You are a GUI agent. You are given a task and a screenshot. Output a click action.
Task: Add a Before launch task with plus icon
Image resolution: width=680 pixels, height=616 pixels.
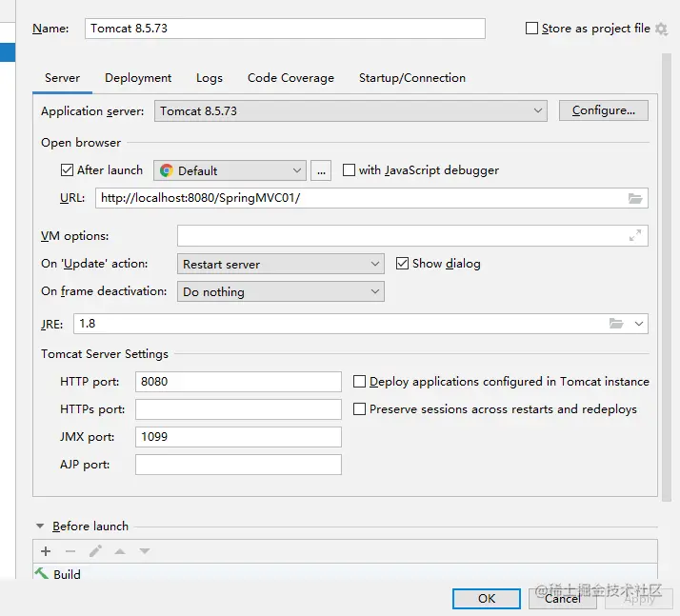pos(46,551)
